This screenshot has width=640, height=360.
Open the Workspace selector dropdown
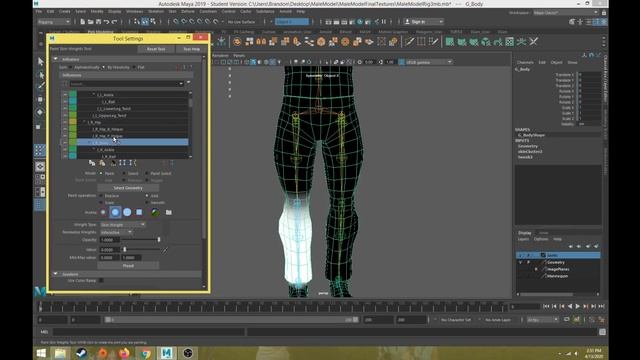566,13
